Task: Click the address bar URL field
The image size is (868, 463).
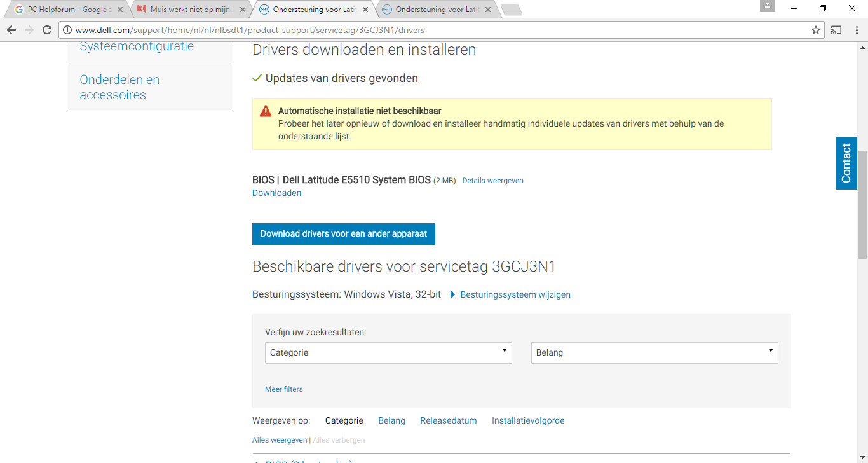Action: (x=438, y=30)
